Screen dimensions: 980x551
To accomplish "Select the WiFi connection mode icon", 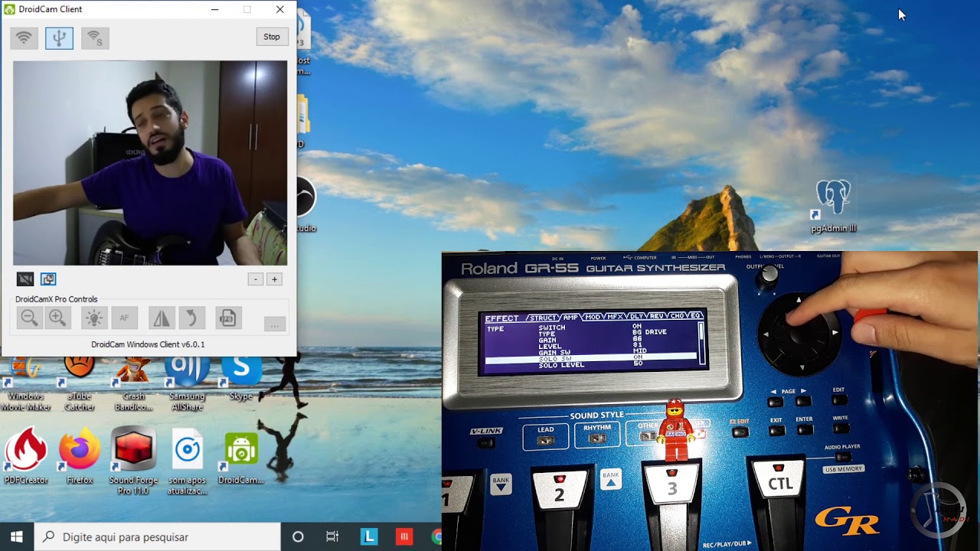I will (24, 37).
